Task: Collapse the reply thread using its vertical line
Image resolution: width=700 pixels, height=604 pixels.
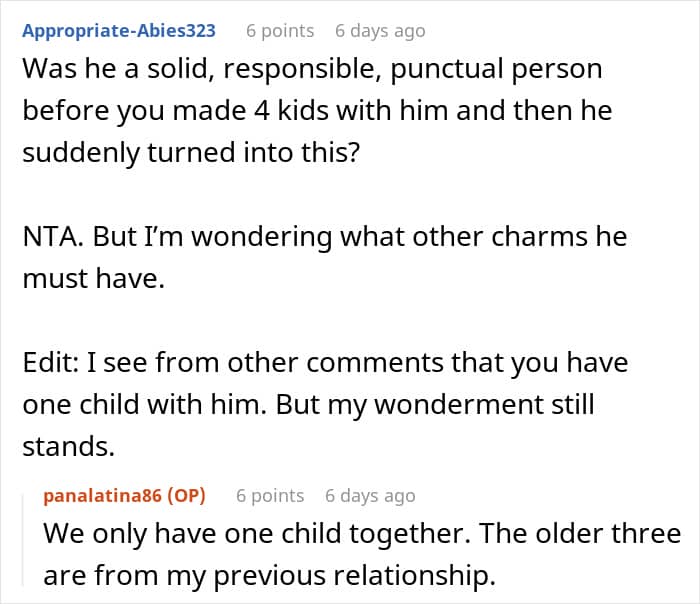Action: click(x=25, y=540)
